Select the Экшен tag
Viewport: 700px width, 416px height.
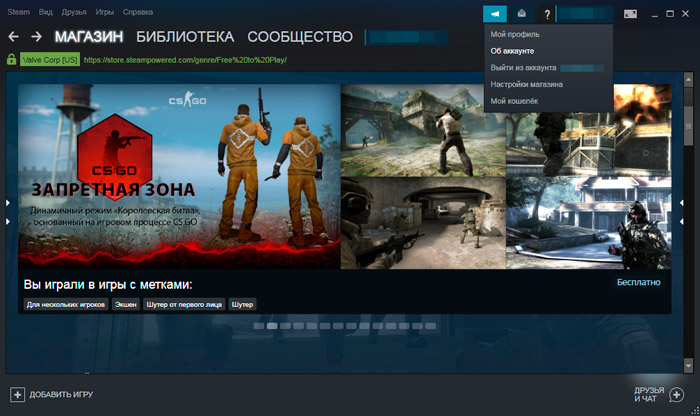(x=126, y=304)
